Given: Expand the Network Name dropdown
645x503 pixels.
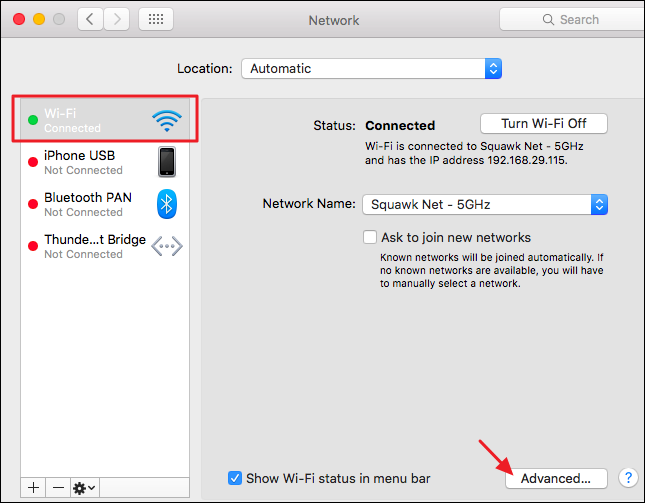Looking at the screenshot, I should [485, 204].
